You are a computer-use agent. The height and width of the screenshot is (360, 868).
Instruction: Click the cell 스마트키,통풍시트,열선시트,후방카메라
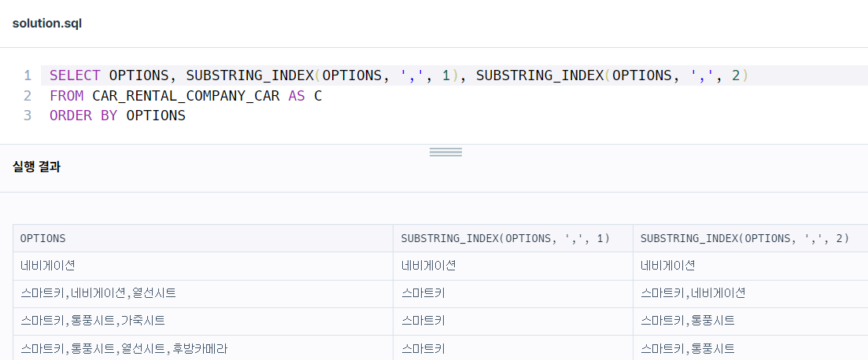[x=203, y=349]
